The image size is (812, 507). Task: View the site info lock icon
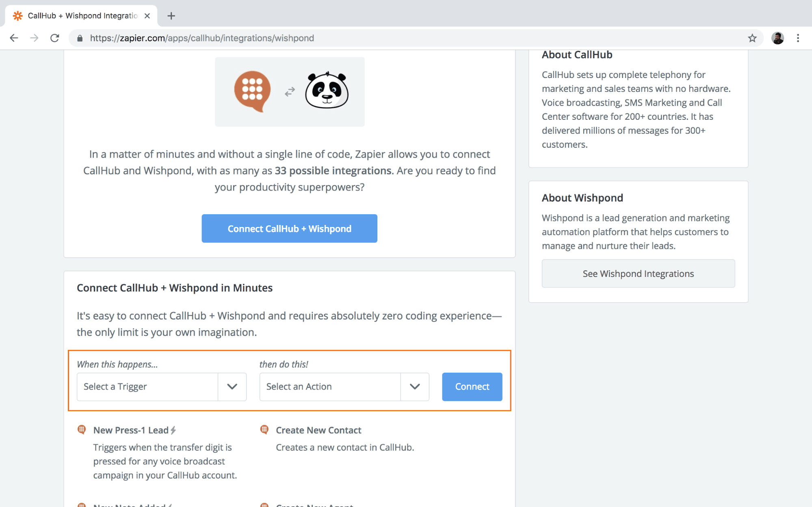click(80, 38)
